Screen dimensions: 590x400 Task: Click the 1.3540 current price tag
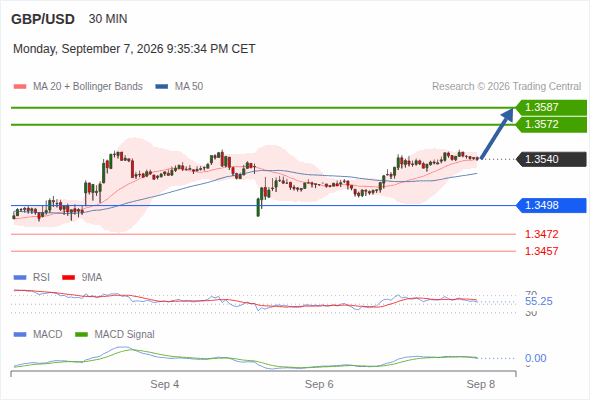point(551,159)
